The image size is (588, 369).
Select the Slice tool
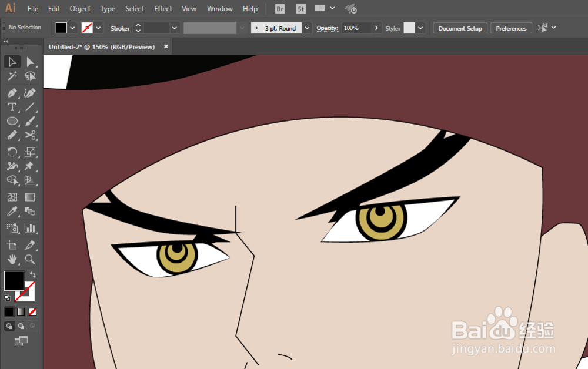[x=30, y=246]
